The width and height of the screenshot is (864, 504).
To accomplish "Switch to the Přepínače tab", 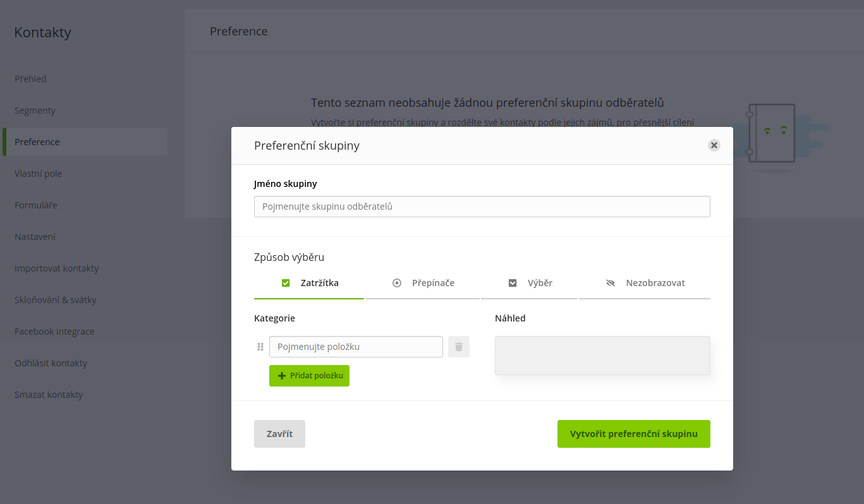I will [422, 284].
